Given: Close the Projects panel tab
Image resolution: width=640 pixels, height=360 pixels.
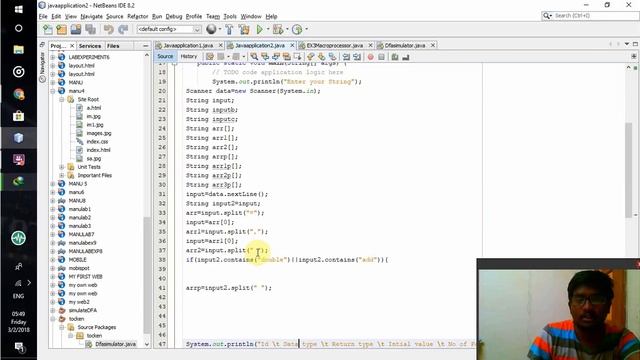Looking at the screenshot, I should pyautogui.click(x=72, y=46).
